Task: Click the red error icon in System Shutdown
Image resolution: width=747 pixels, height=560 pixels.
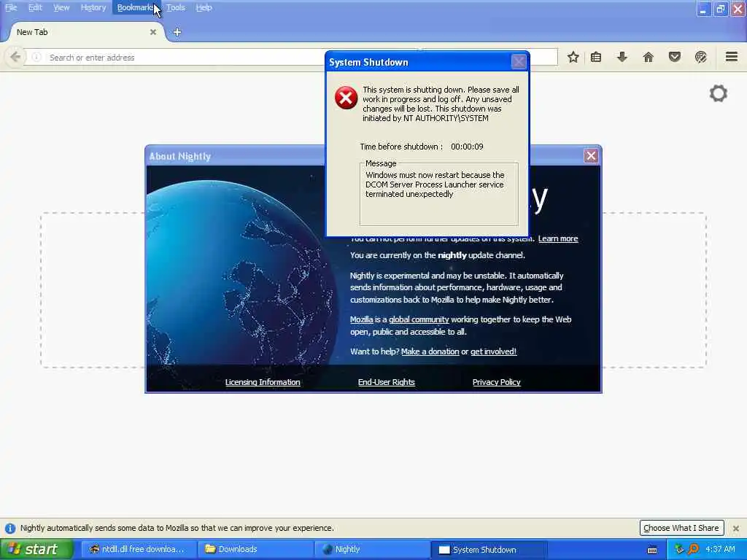Action: (x=346, y=98)
